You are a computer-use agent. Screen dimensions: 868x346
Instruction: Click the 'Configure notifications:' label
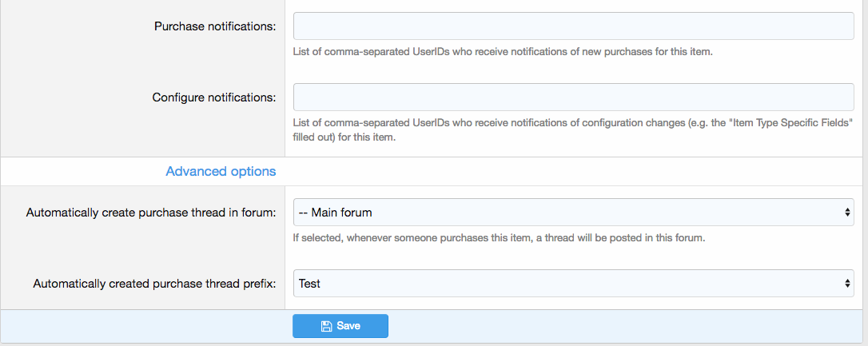(x=214, y=97)
